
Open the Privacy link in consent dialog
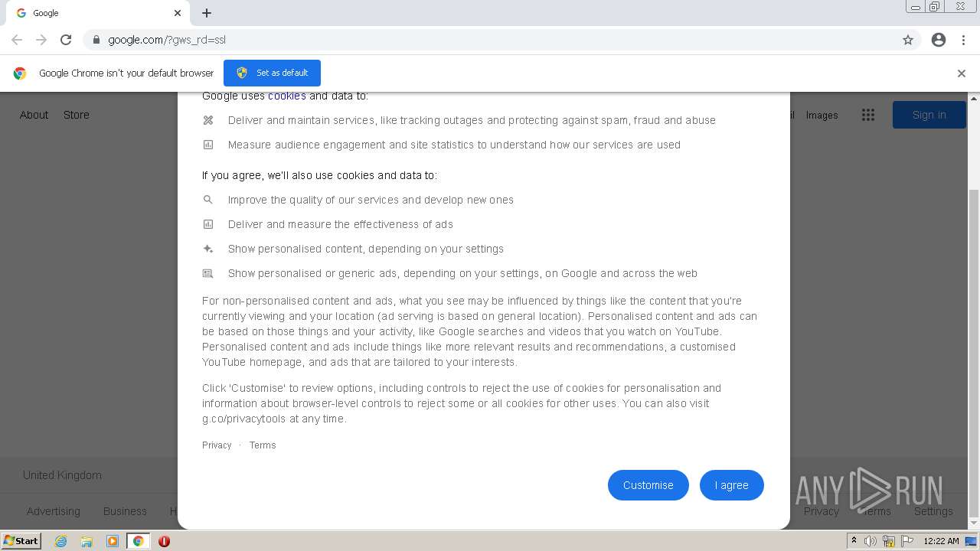(x=217, y=445)
